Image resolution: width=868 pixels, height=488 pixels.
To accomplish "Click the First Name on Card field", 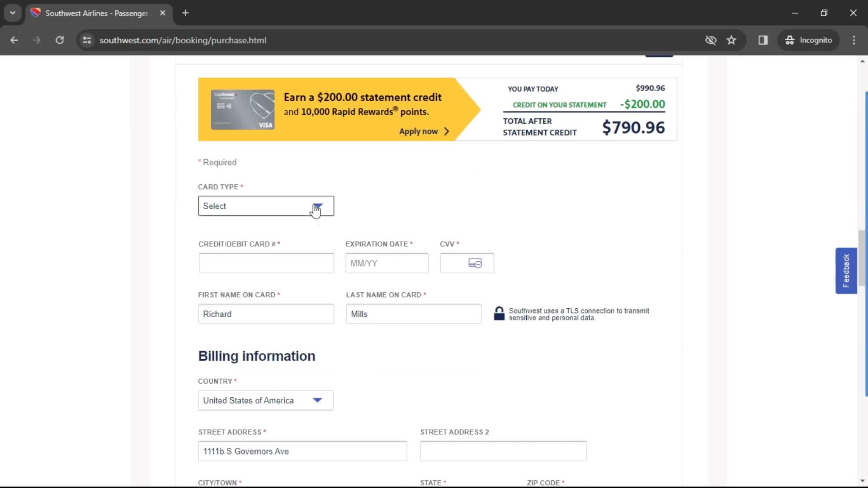I will click(x=265, y=314).
